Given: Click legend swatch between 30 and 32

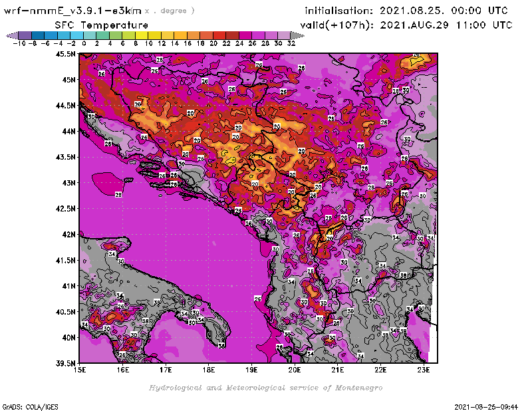Looking at the screenshot, I should point(284,35).
